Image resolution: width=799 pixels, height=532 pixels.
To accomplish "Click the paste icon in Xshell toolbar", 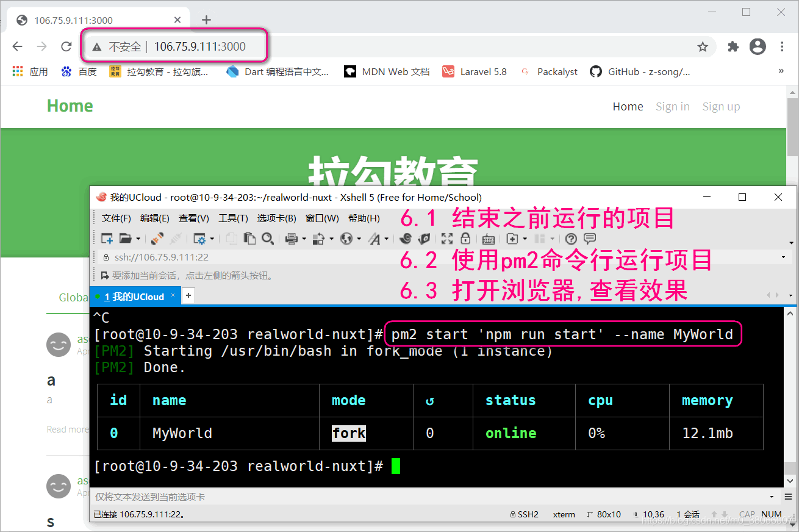I will tap(249, 239).
